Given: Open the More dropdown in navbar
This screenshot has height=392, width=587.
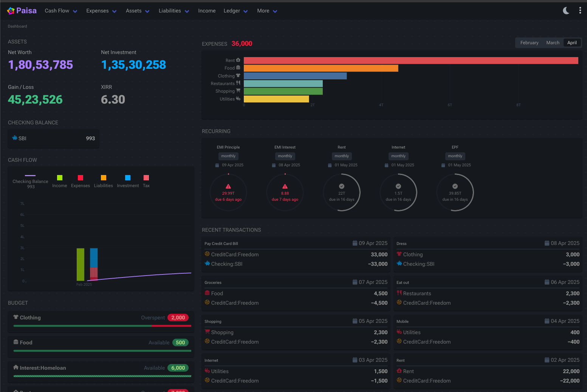Looking at the screenshot, I should point(267,11).
